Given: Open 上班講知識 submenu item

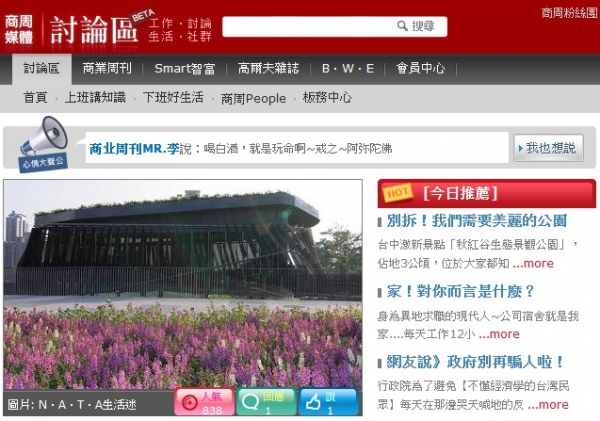Looking at the screenshot, I should (x=95, y=98).
